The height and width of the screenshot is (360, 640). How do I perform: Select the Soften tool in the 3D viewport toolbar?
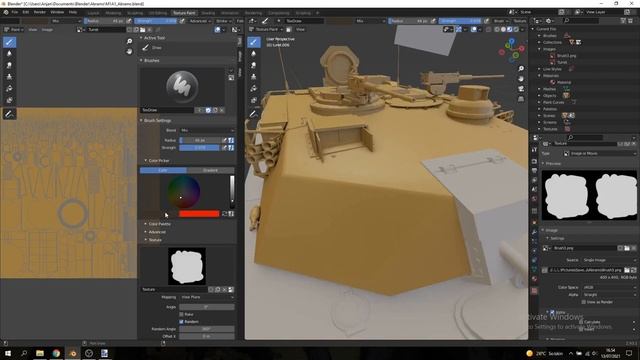tap(253, 53)
